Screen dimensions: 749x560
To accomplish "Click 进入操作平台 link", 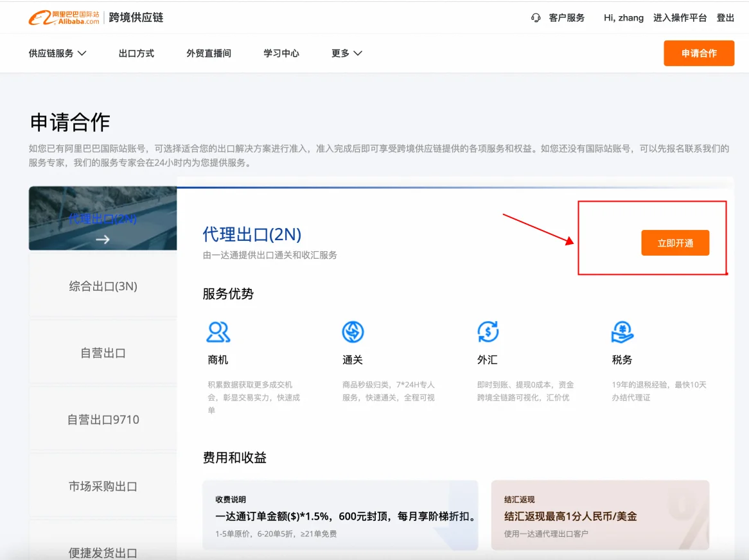I will click(680, 18).
